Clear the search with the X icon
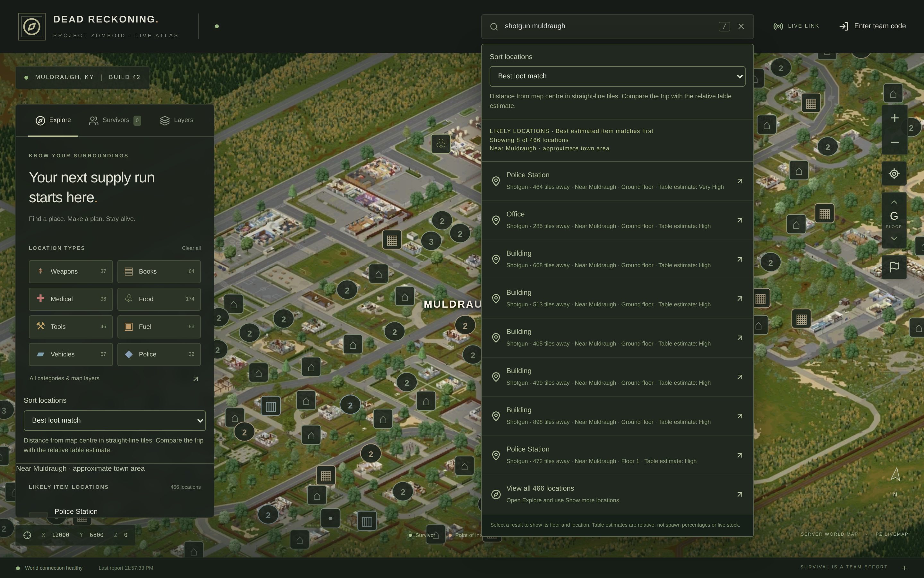Viewport: 924px width, 578px height. [741, 26]
